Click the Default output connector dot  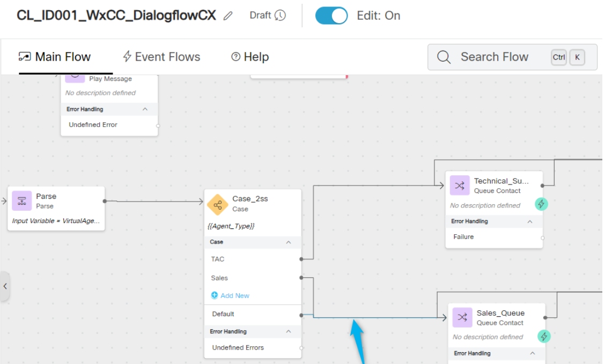[301, 315]
